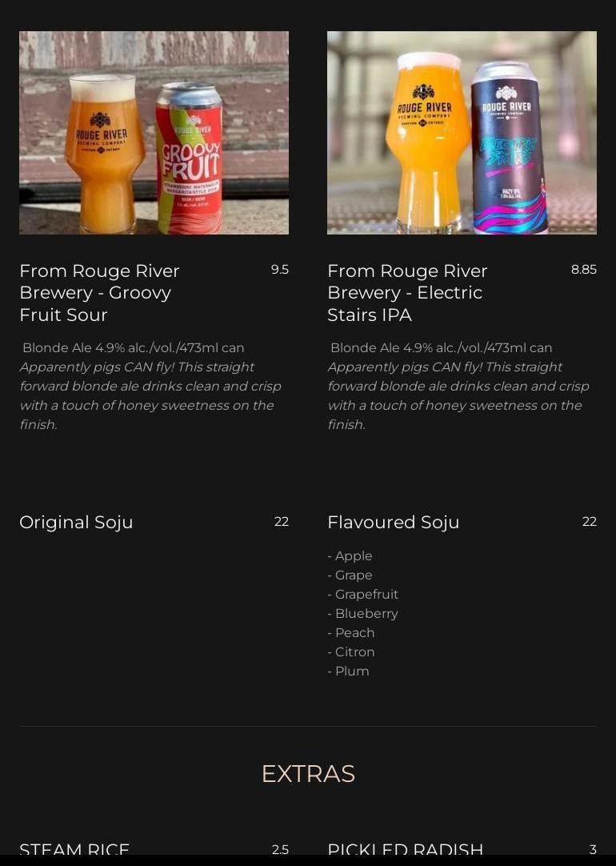Open the Electric Stairs IPA beer photo
The height and width of the screenshot is (866, 616).
(462, 133)
